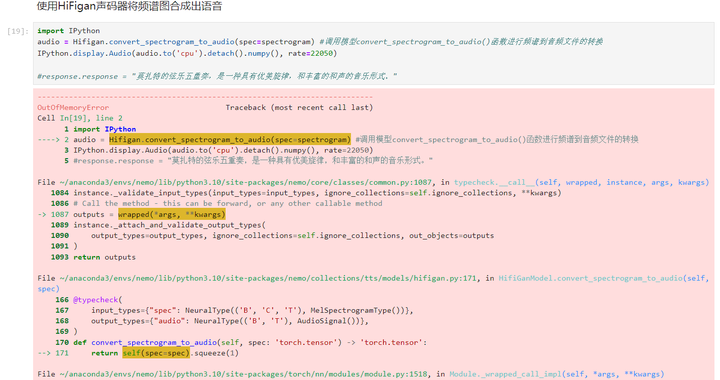This screenshot has width=720, height=380.
Task: Click the [19] cell execution prompt
Action: 18,31
